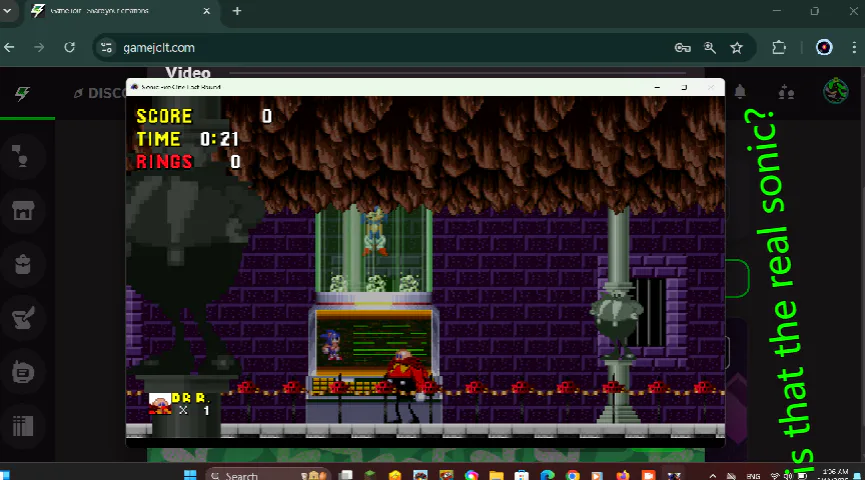Click the character inside the glass capsule
Screen dimensions: 865x480
click(x=375, y=232)
